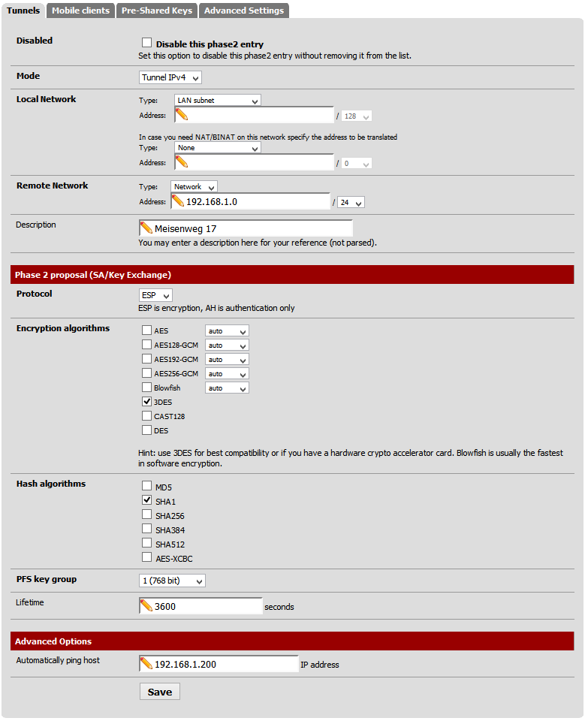
Task: Open the Mode dropdown showing Tunnel IPv4
Action: point(170,77)
